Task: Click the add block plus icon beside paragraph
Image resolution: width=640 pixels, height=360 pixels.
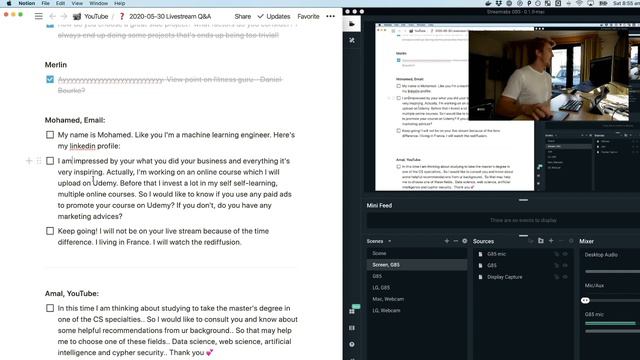Action: coord(29,161)
